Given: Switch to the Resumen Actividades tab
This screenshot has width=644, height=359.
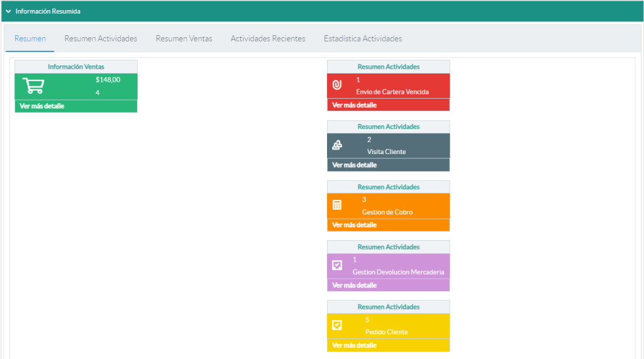Looking at the screenshot, I should click(101, 38).
